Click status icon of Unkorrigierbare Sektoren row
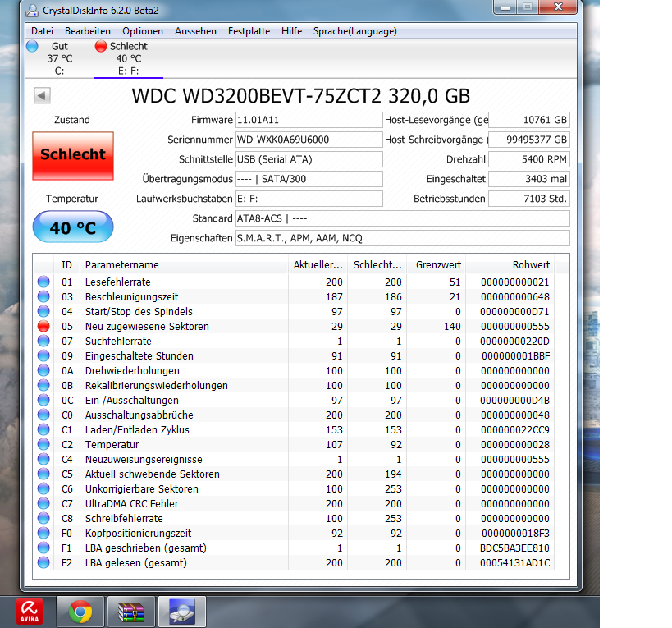The width and height of the screenshot is (672, 628). [43, 488]
